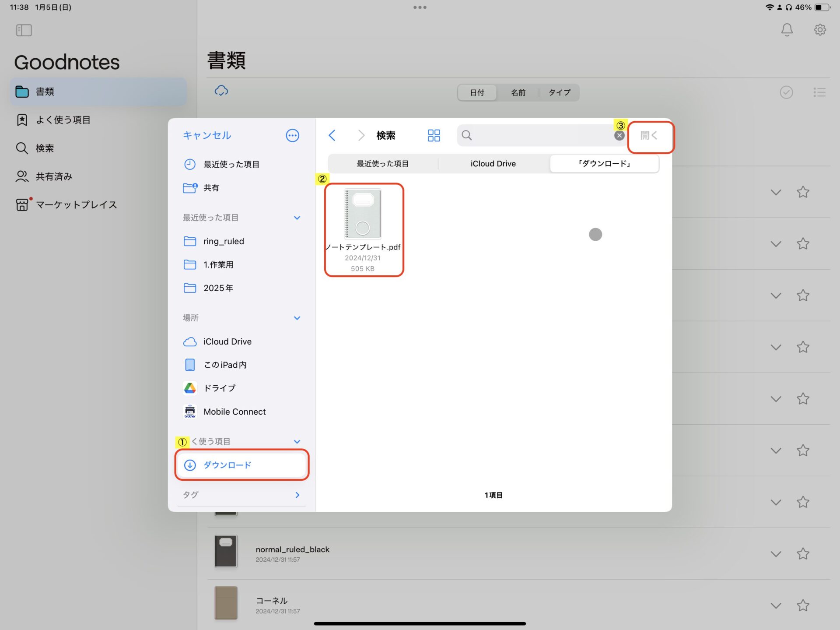Open よく使う項目 in Goodnotes sidebar
This screenshot has width=840, height=630.
98,120
